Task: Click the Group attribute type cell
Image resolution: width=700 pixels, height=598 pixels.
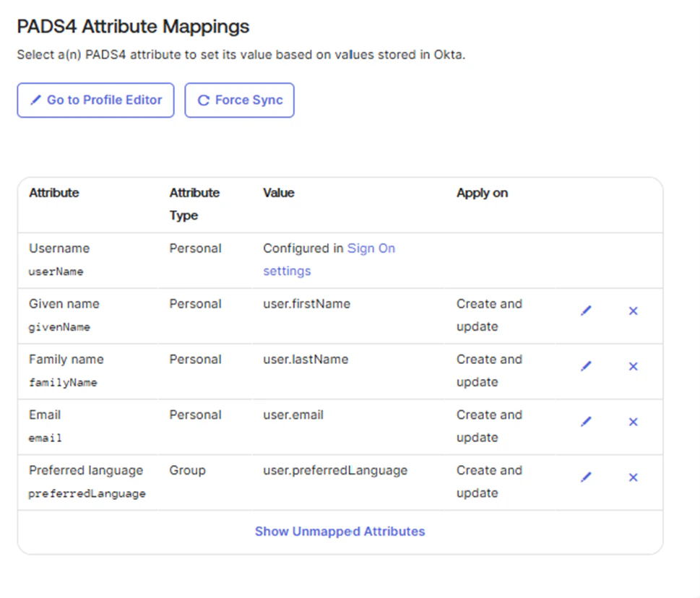Action: (188, 470)
